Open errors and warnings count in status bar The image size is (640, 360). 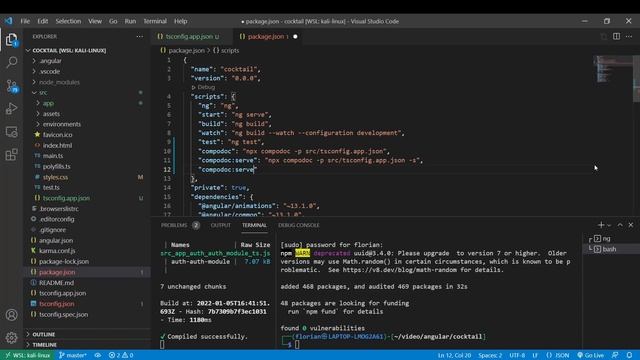click(121, 355)
